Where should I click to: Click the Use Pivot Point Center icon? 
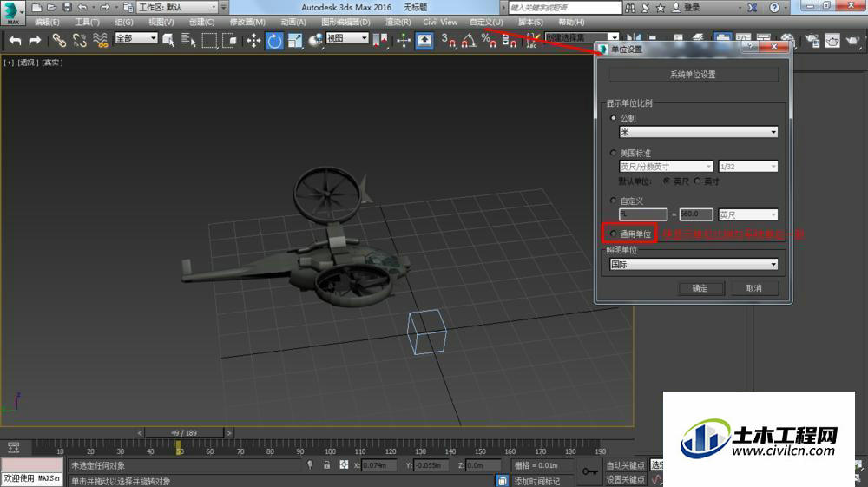pos(380,41)
